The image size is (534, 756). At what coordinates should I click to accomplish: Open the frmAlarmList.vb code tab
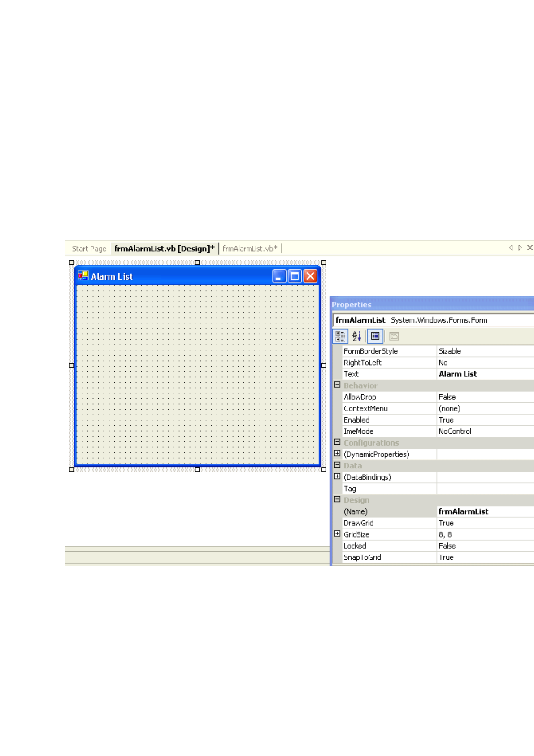tap(250, 249)
